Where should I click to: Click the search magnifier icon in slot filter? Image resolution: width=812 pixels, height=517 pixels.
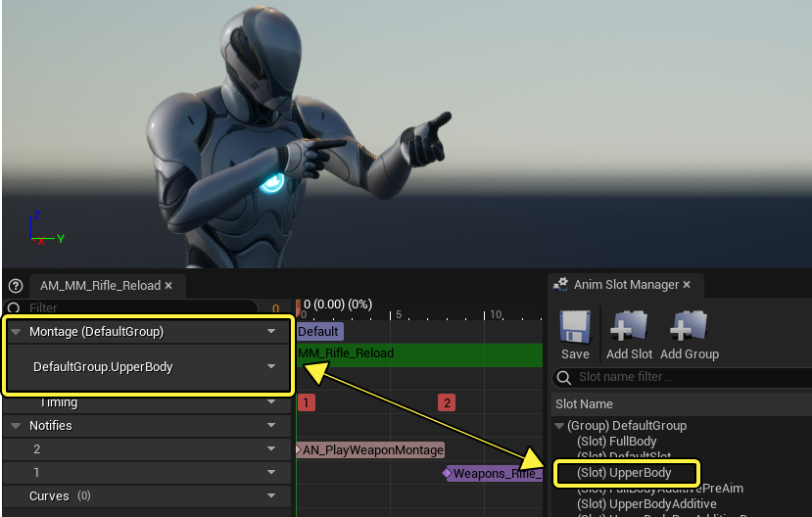pos(564,378)
